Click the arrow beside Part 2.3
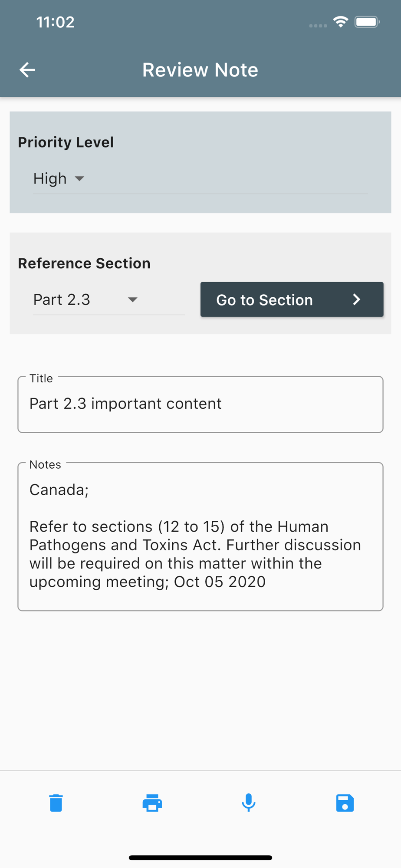Screen dimensions: 401x868 pyautogui.click(x=133, y=300)
